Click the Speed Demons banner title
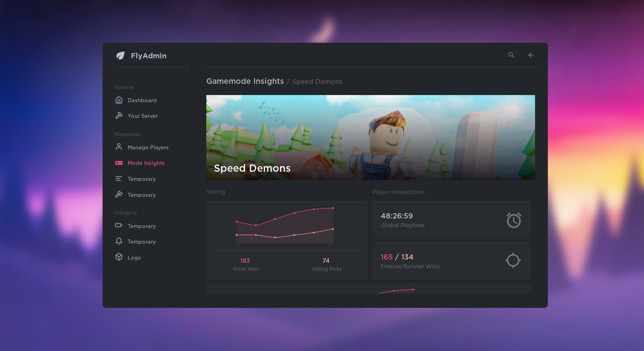The image size is (644, 351). tap(252, 168)
